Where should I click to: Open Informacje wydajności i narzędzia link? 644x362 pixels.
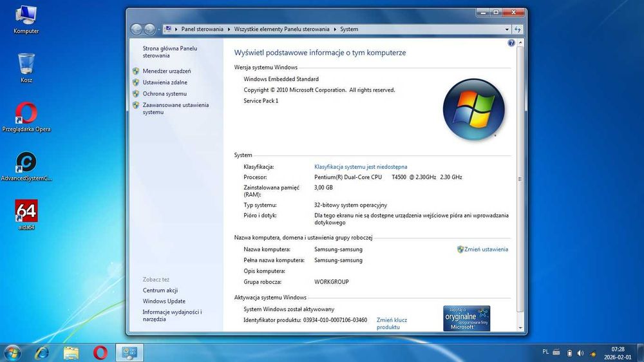tap(172, 316)
